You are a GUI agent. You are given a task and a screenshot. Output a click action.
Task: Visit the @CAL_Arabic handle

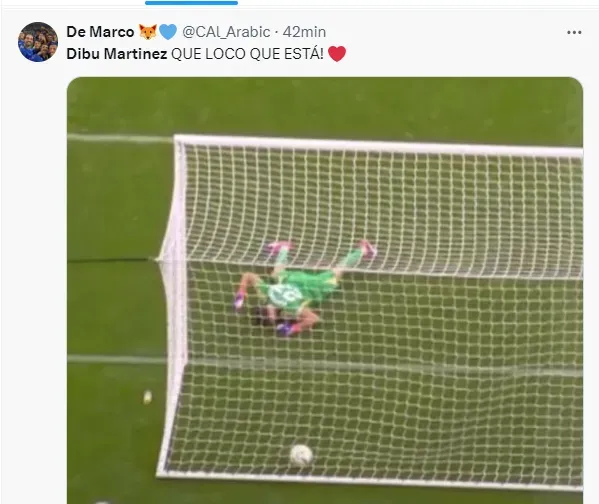(x=226, y=32)
